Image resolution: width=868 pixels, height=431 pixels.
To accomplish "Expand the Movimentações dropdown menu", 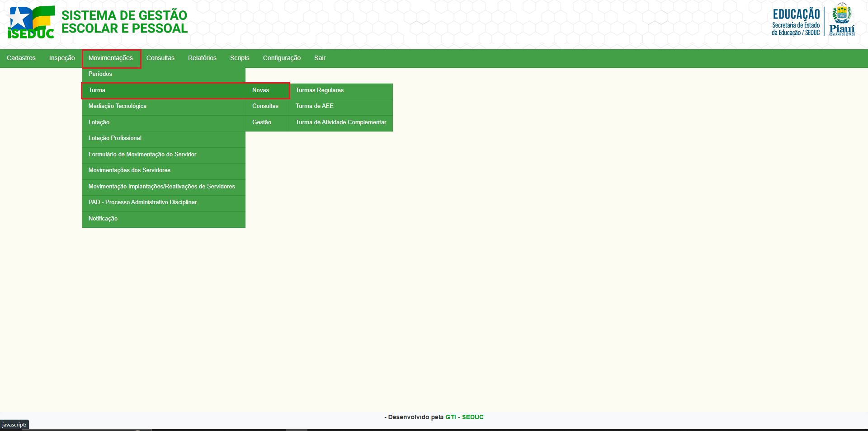I will (111, 58).
